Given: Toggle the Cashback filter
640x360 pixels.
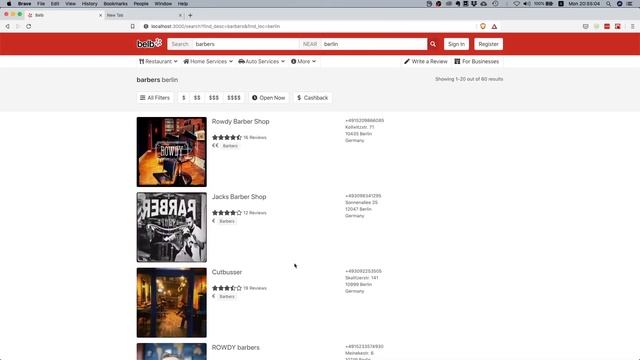Looking at the screenshot, I should (x=313, y=98).
